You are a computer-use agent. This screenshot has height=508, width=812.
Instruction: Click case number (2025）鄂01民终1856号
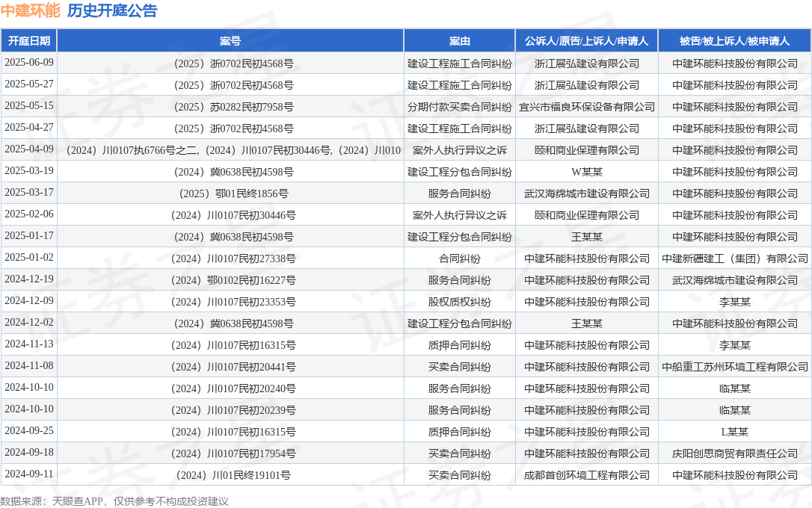[233, 194]
